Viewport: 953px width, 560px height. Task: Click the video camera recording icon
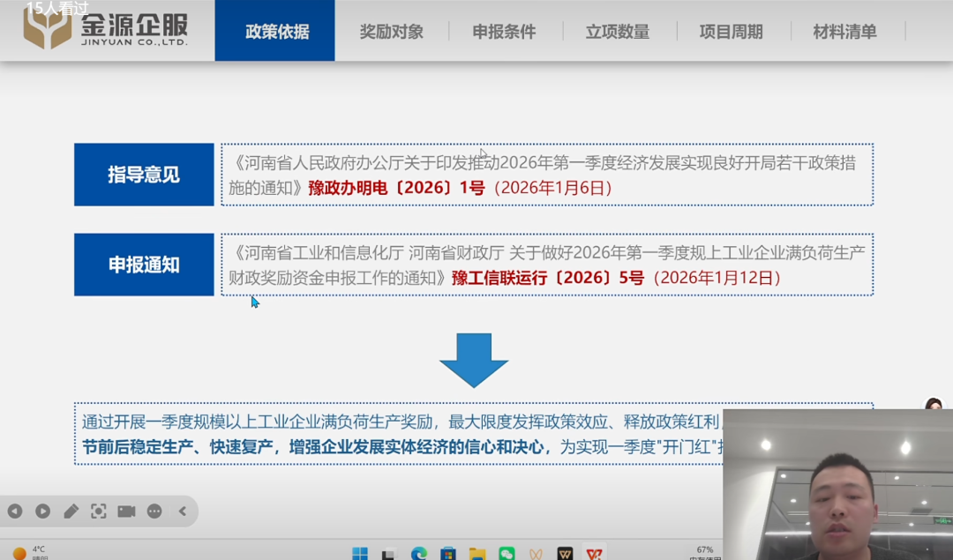126,511
